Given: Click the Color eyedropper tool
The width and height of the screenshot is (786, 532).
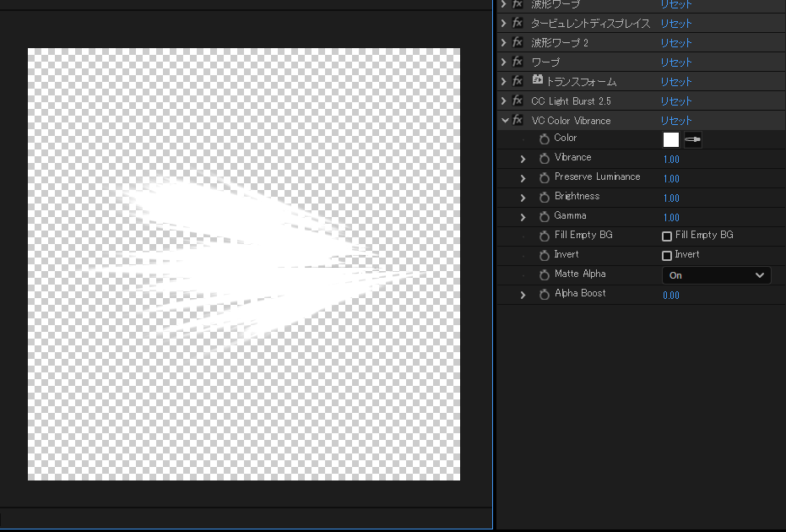Looking at the screenshot, I should (693, 140).
